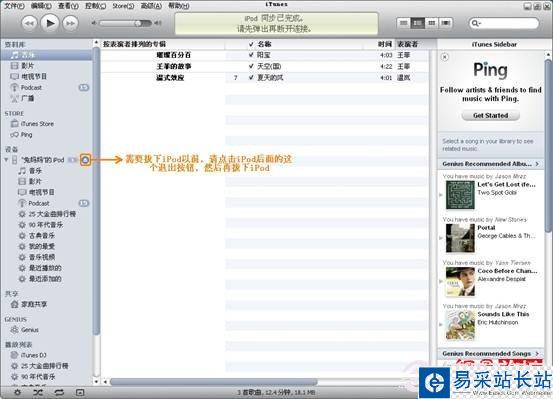Uncheck the song 阳宝 checkbox

pos(251,55)
